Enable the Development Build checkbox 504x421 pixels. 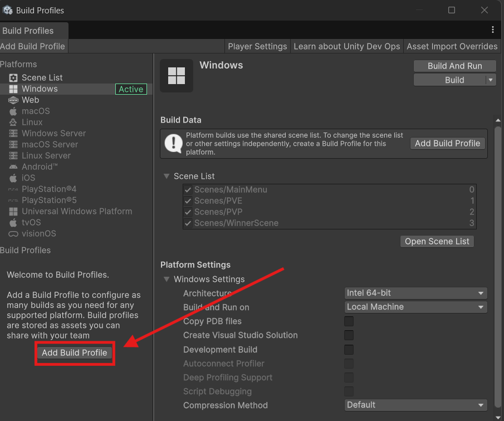[x=349, y=350]
